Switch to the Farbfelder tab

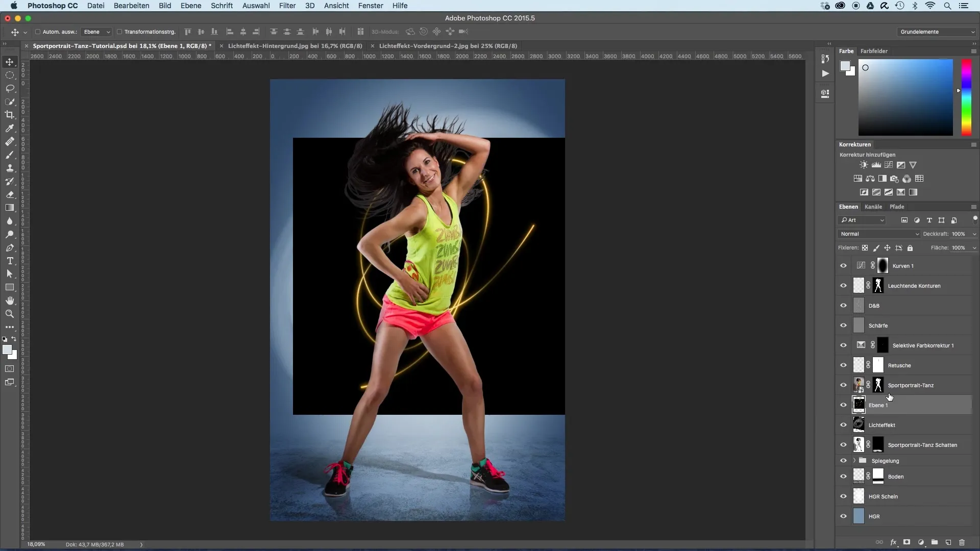point(874,51)
